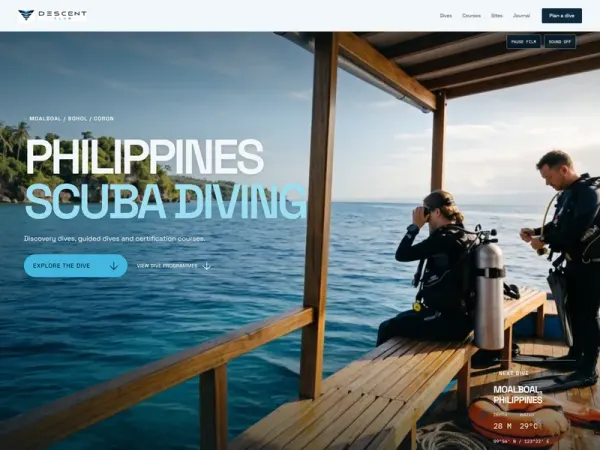Toggle the Sound Off control

(560, 42)
